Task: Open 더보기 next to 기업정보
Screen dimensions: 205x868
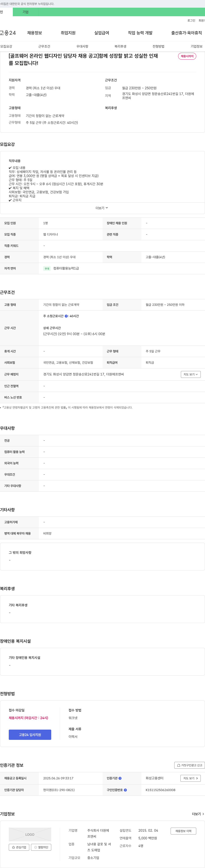Action: coord(198,814)
